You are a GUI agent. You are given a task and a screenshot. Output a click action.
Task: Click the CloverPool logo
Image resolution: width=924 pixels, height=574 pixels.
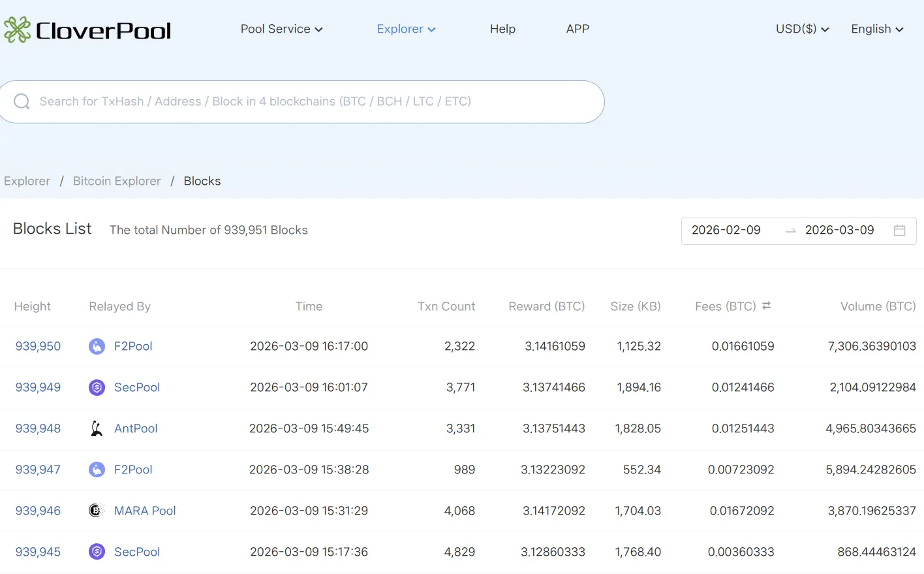(87, 30)
